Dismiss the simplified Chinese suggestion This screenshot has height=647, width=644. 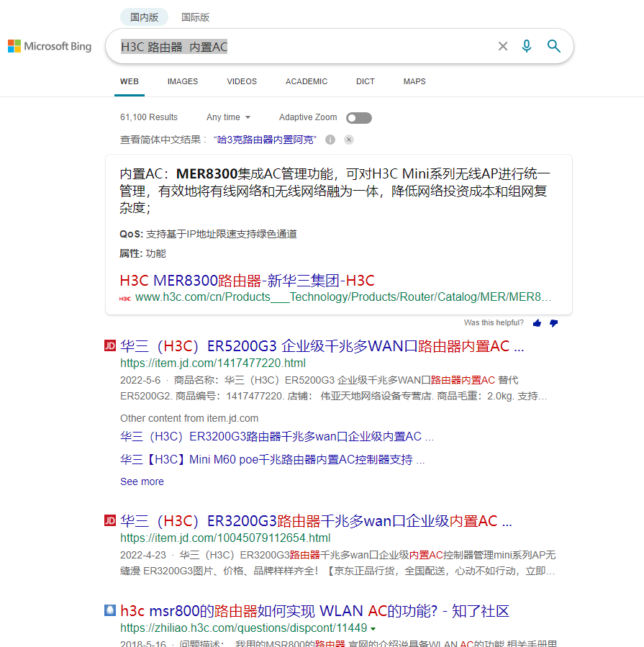pos(349,140)
